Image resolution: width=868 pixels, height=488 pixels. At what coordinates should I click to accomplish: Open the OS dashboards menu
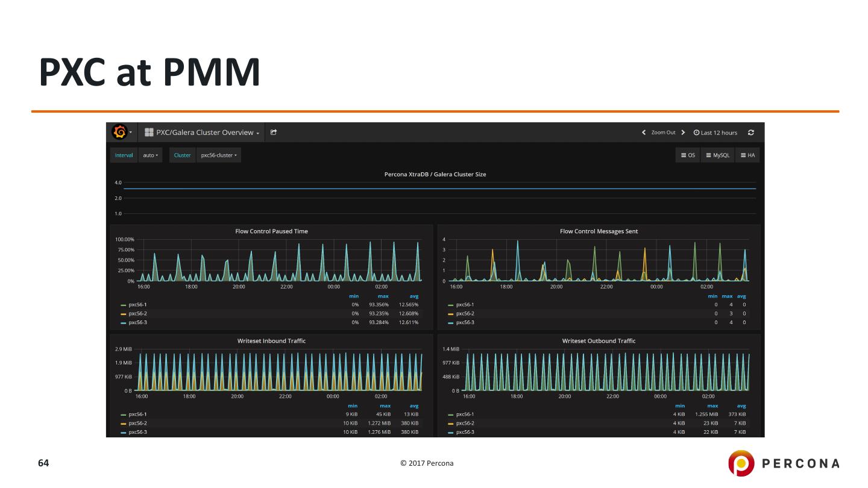click(688, 155)
